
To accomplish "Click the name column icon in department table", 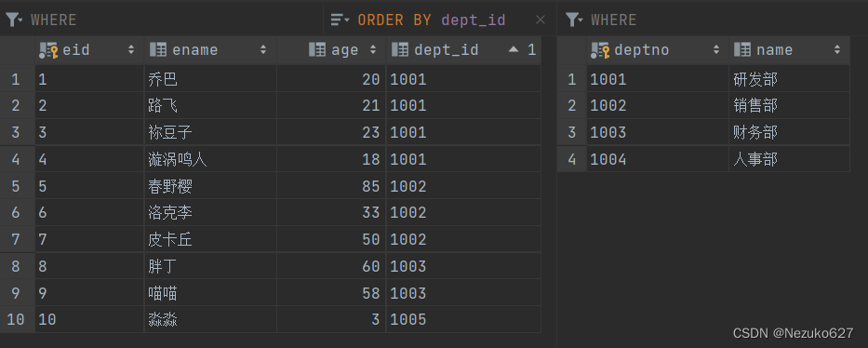I will [742, 50].
